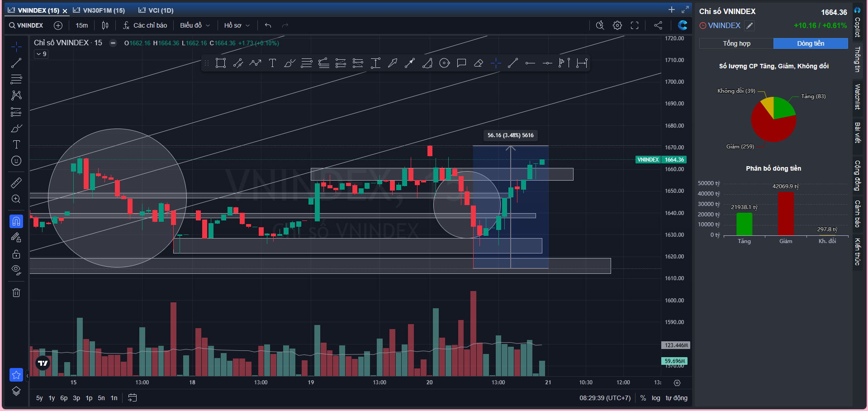Pick the callout comment tool in floating toolbar

461,63
